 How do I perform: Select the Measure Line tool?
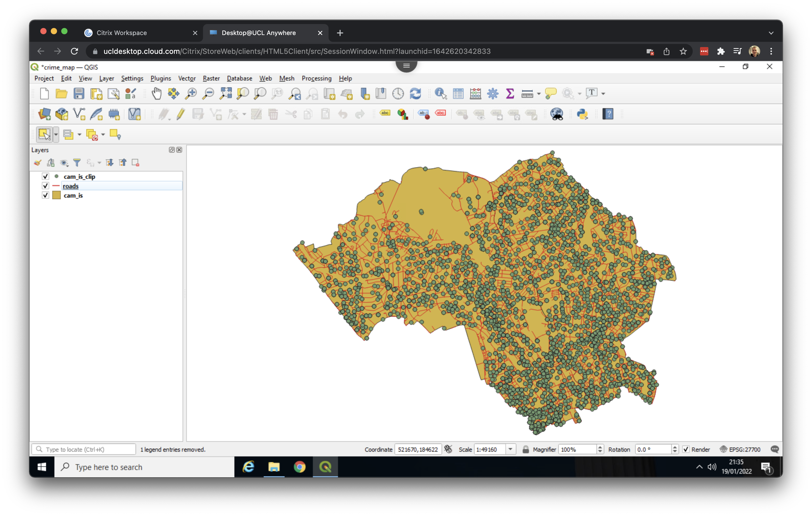tap(527, 94)
